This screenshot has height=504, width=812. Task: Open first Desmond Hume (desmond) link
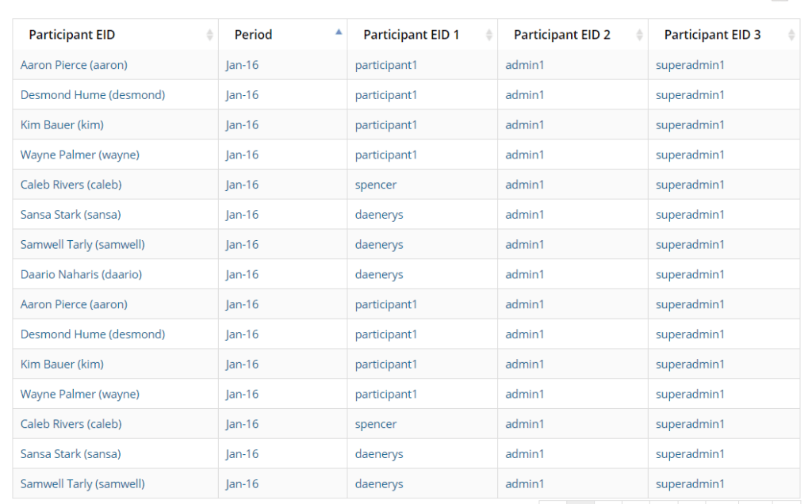(x=93, y=95)
